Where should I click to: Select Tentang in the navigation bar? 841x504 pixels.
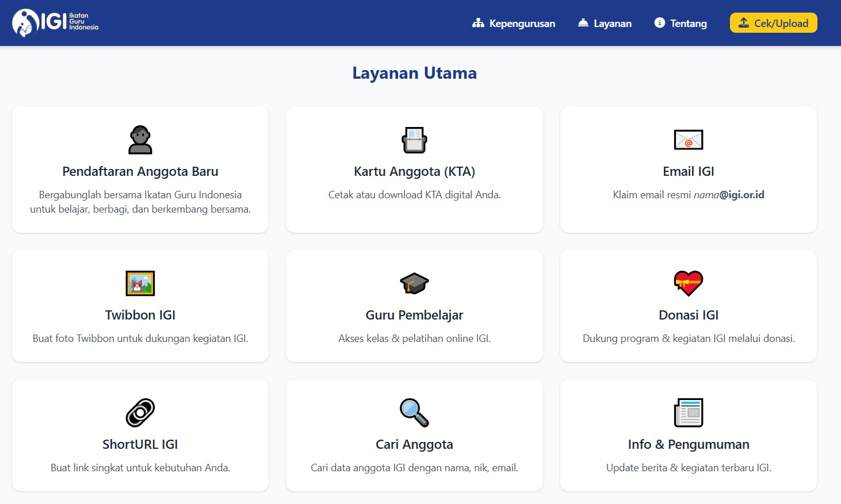pyautogui.click(x=681, y=24)
